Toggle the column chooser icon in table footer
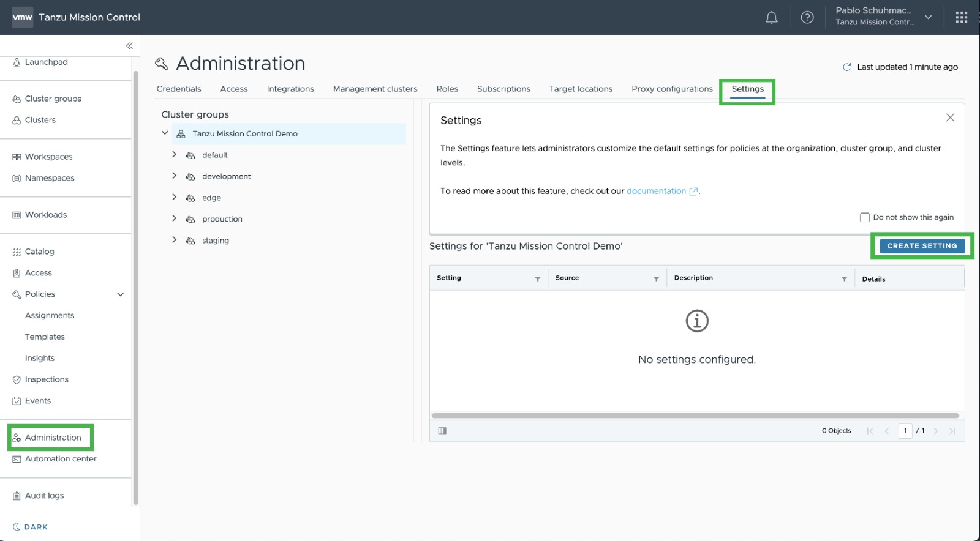Viewport: 980px width, 541px height. point(442,431)
